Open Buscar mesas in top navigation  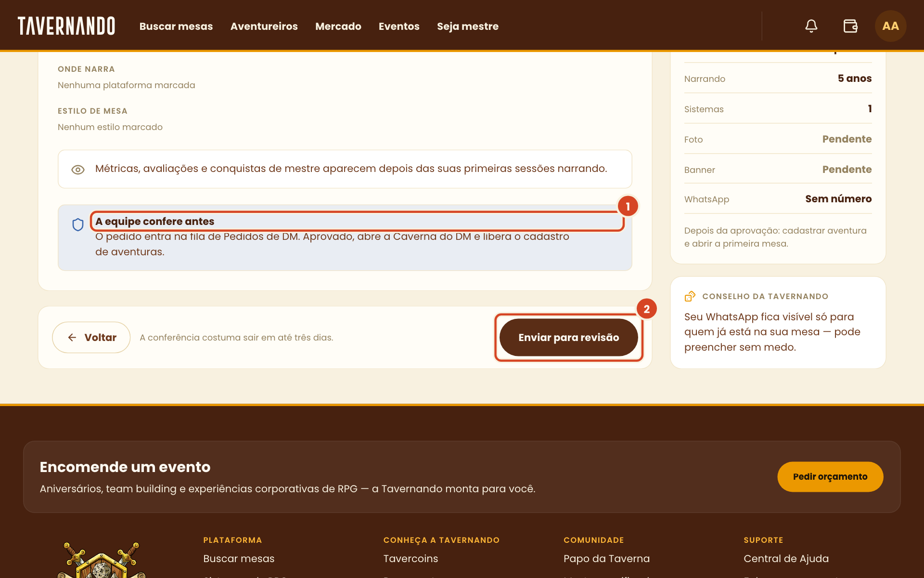[x=176, y=26]
